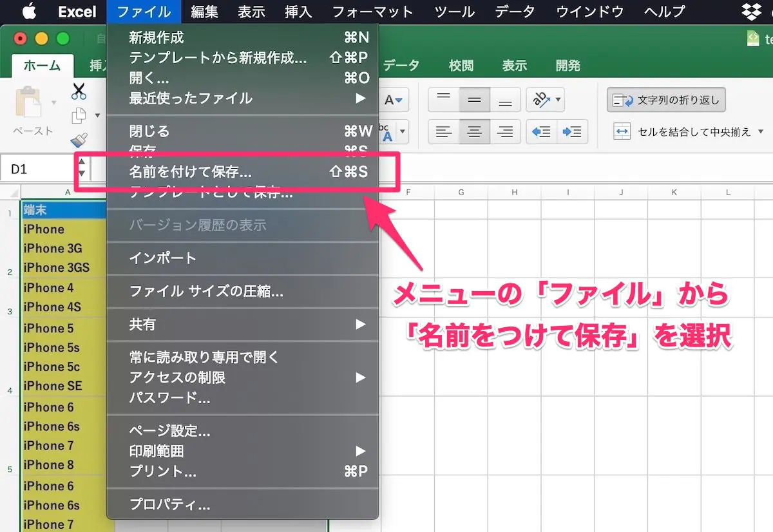Click the Name Box stepper arrows
This screenshot has width=773, height=532.
(82, 169)
